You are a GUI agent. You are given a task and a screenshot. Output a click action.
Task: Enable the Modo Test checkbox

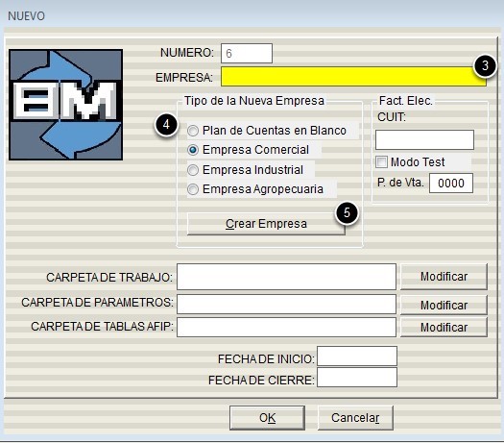(381, 161)
